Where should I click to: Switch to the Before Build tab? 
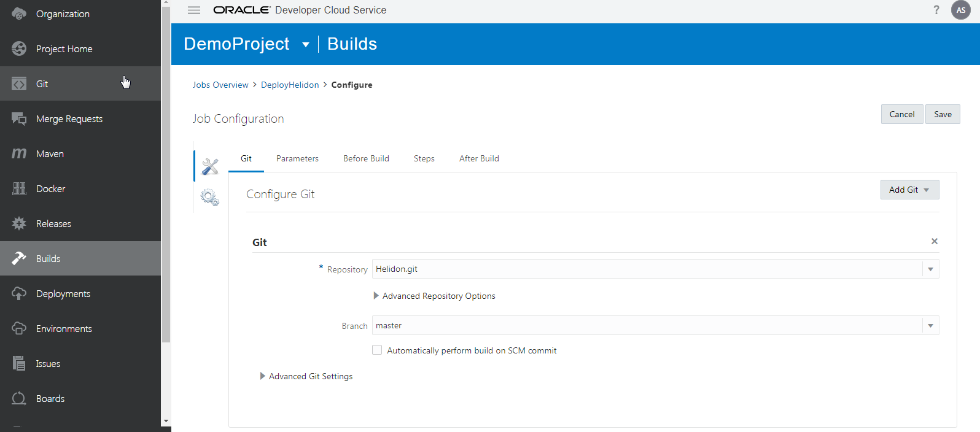(x=366, y=158)
